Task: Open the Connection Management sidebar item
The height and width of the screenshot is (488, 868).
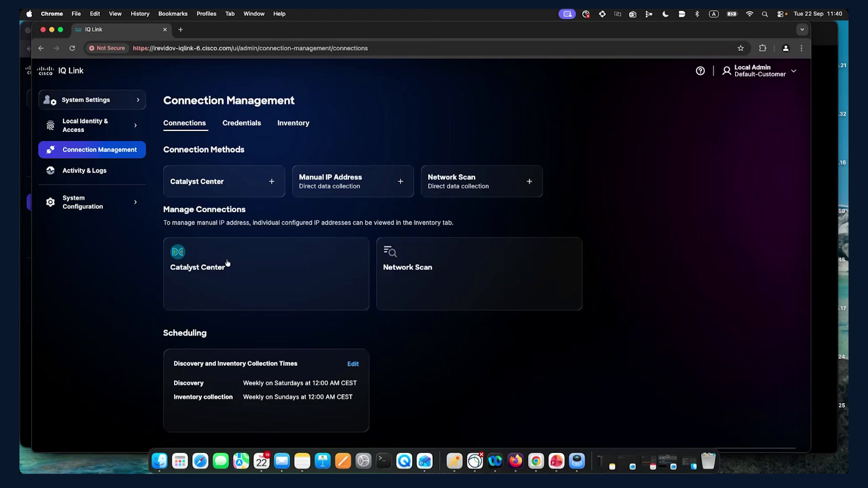Action: 92,150
